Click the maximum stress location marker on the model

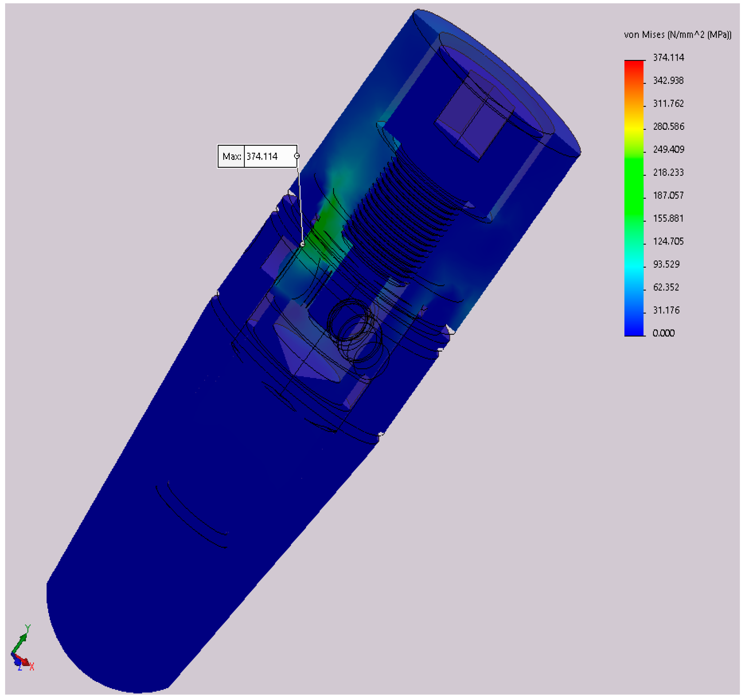(302, 244)
